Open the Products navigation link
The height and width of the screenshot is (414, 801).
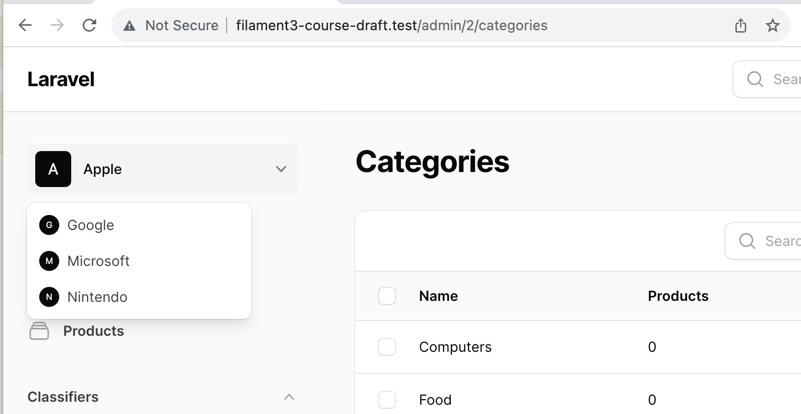(93, 331)
